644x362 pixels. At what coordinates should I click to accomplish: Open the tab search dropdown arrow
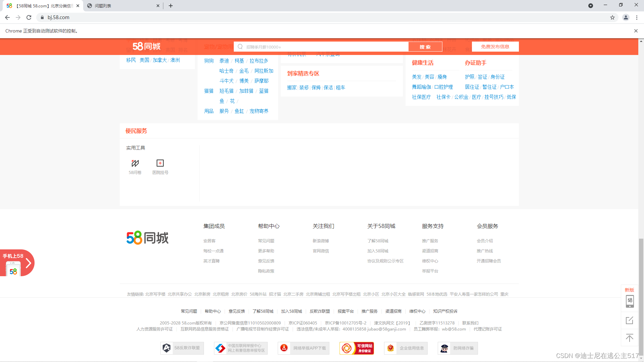[591, 6]
